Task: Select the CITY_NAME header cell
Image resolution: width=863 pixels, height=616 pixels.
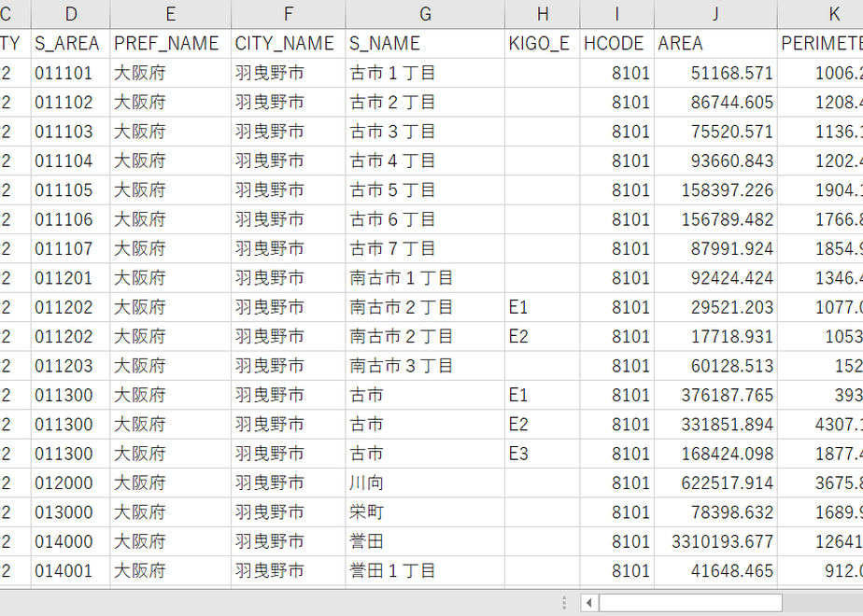Action: (x=288, y=44)
